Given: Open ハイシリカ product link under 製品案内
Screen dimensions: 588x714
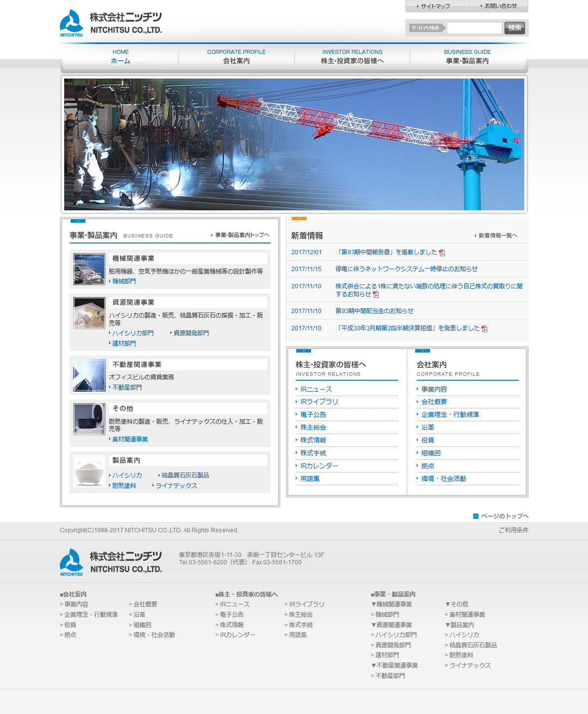Looking at the screenshot, I should click(x=127, y=476).
